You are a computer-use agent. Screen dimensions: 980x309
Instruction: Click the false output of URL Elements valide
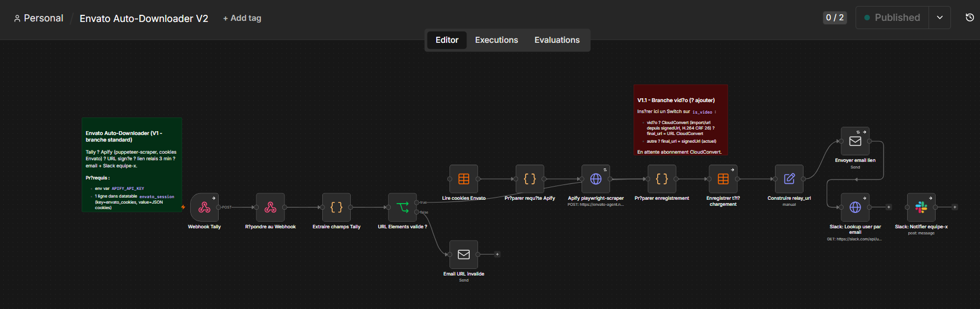pos(418,212)
